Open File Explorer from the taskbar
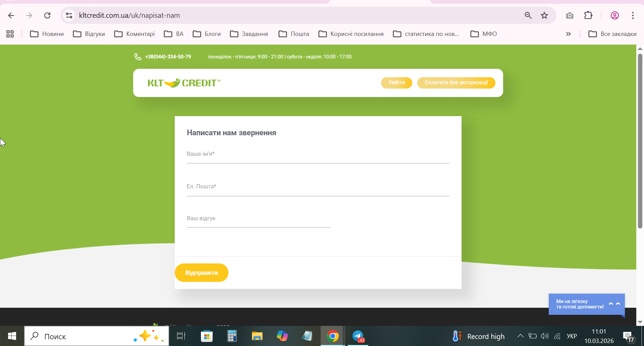 click(257, 336)
